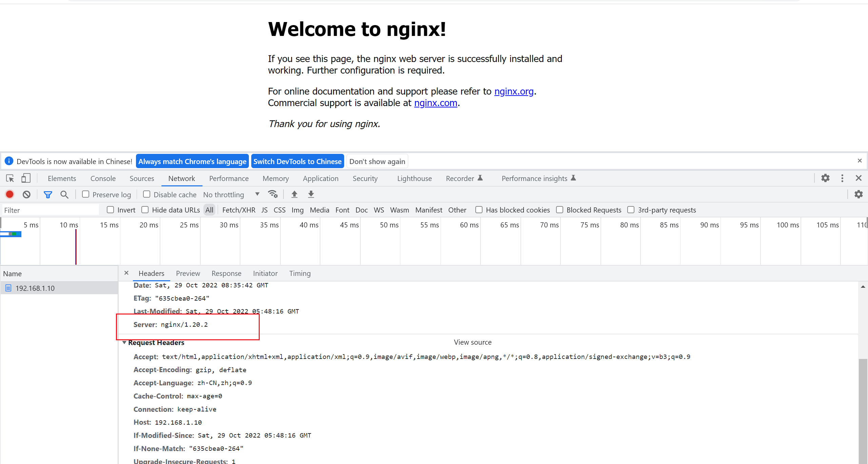This screenshot has width=868, height=464.
Task: Export HAR file with download arrow
Action: [311, 194]
